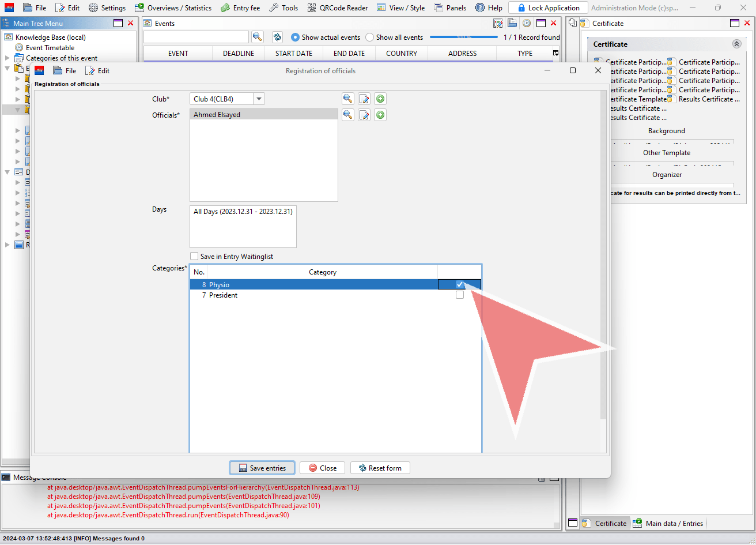This screenshot has width=756, height=545.
Task: Open the File menu in the main menu bar
Action: click(x=35, y=7)
